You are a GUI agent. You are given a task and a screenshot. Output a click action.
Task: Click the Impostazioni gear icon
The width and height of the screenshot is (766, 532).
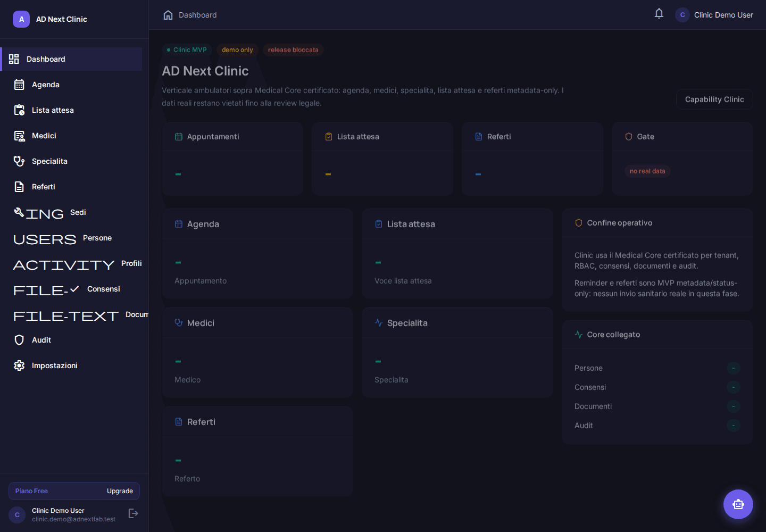(x=19, y=365)
